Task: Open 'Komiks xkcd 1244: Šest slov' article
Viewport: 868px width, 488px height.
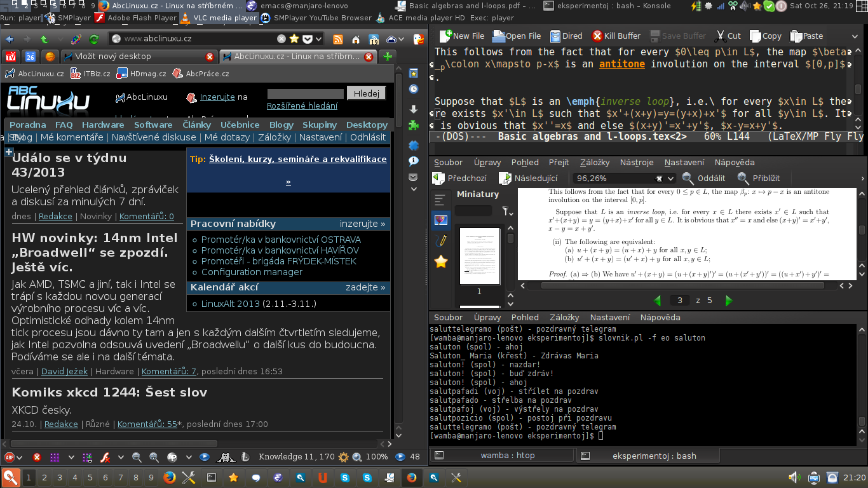Action: coord(109,392)
